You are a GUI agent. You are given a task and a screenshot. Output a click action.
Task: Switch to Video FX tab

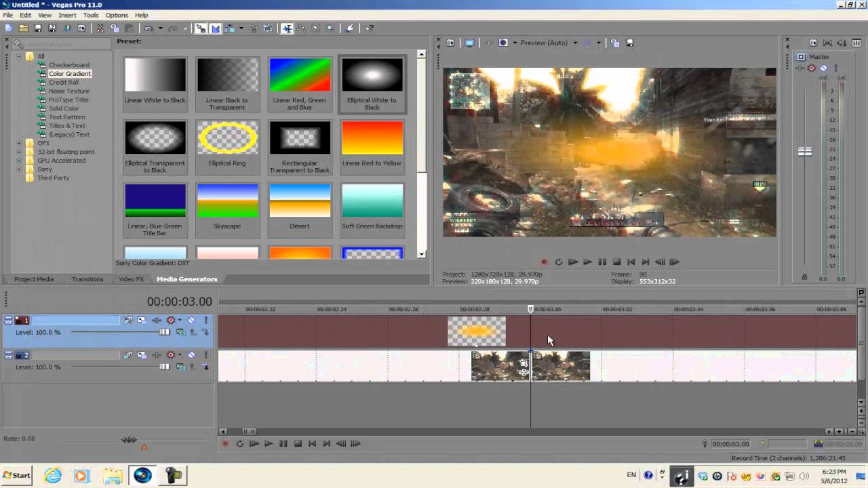click(131, 279)
